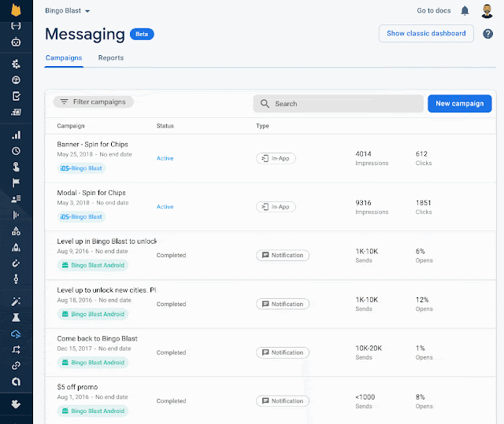Click the Campaign column header
The image size is (504, 424).
(x=71, y=126)
